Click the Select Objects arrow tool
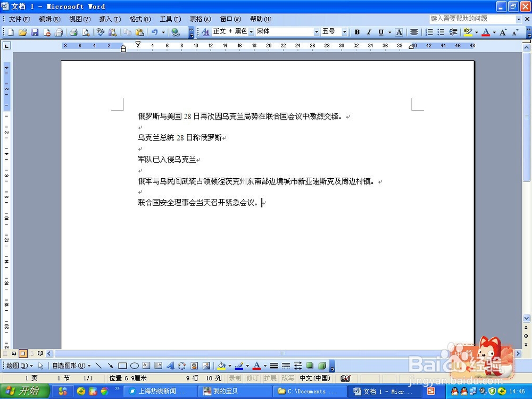 (x=41, y=366)
